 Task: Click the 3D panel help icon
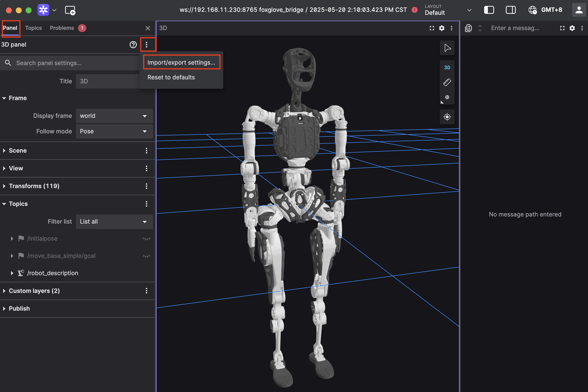point(133,45)
